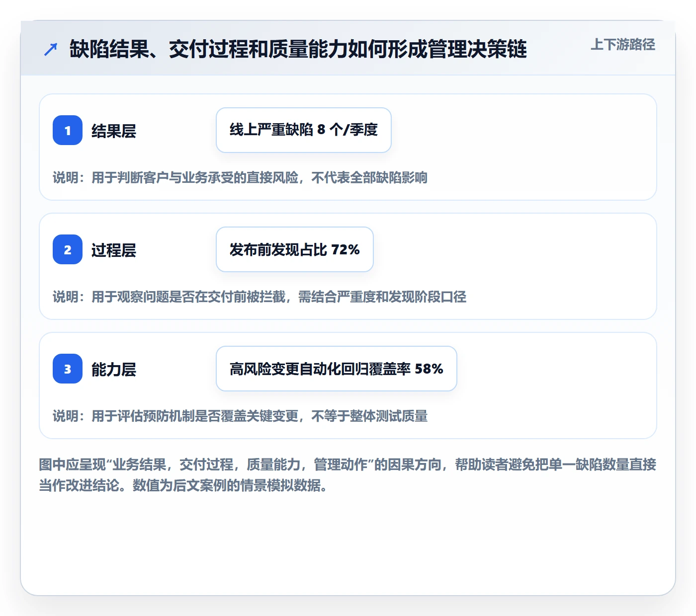Select the 高风险变更自动化回归覆盖率 58% chip
This screenshot has width=696, height=616.
(337, 369)
